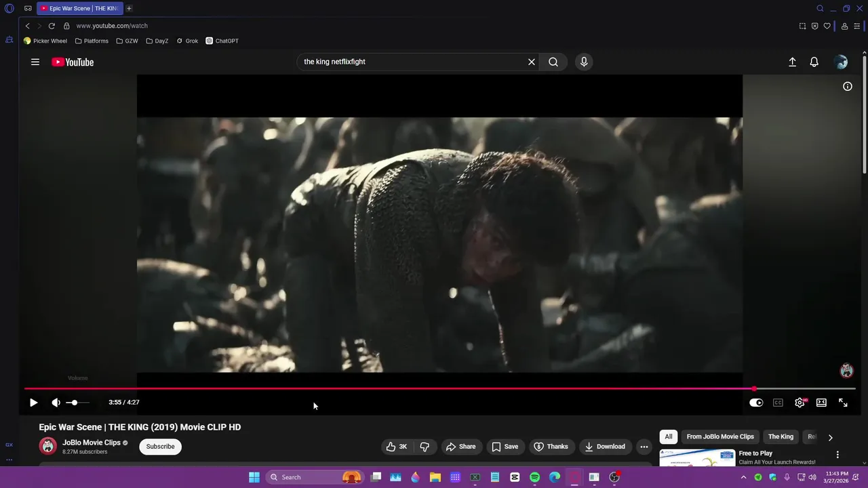Like the video with 3K likes

click(397, 447)
